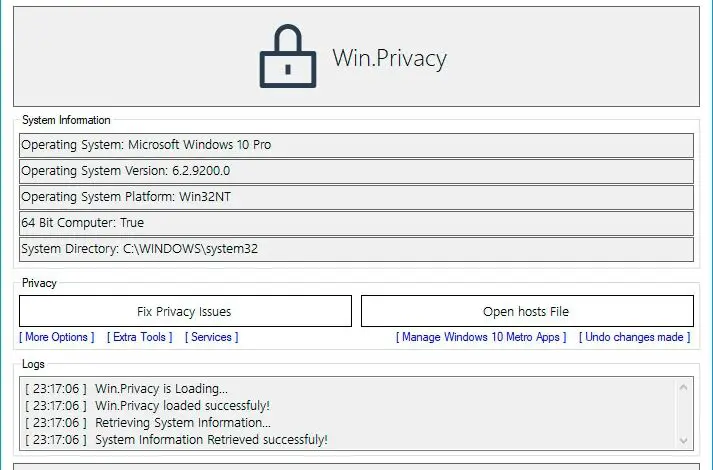
Task: Click the Undo changes made link
Action: coord(634,337)
